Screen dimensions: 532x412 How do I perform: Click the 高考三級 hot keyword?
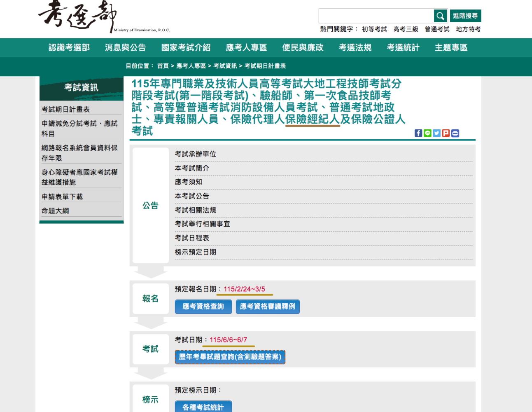pos(406,29)
